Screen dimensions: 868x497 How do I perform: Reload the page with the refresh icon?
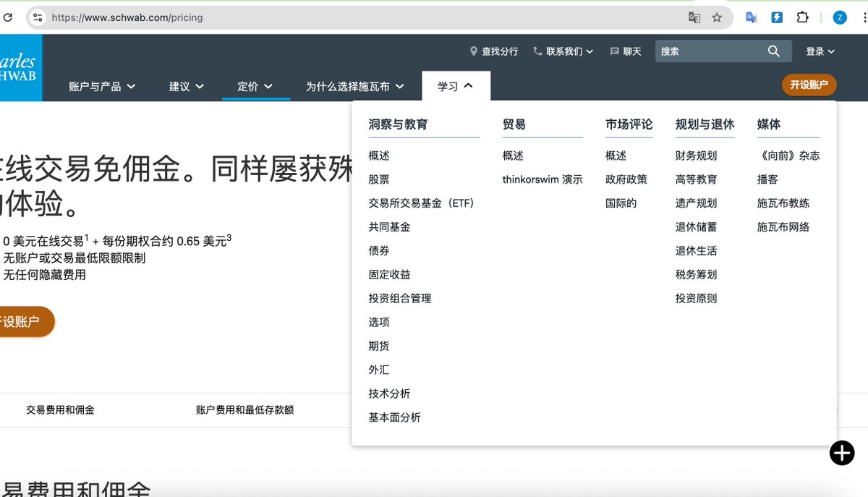8,17
